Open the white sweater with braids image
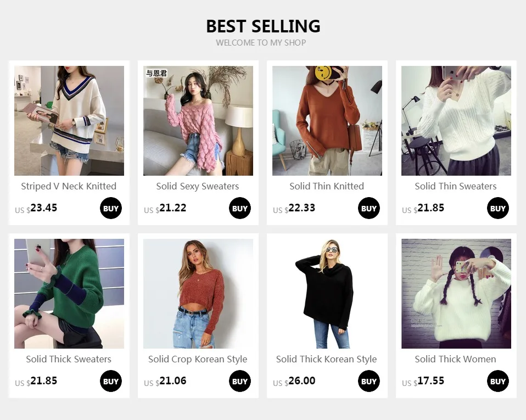 point(456,294)
